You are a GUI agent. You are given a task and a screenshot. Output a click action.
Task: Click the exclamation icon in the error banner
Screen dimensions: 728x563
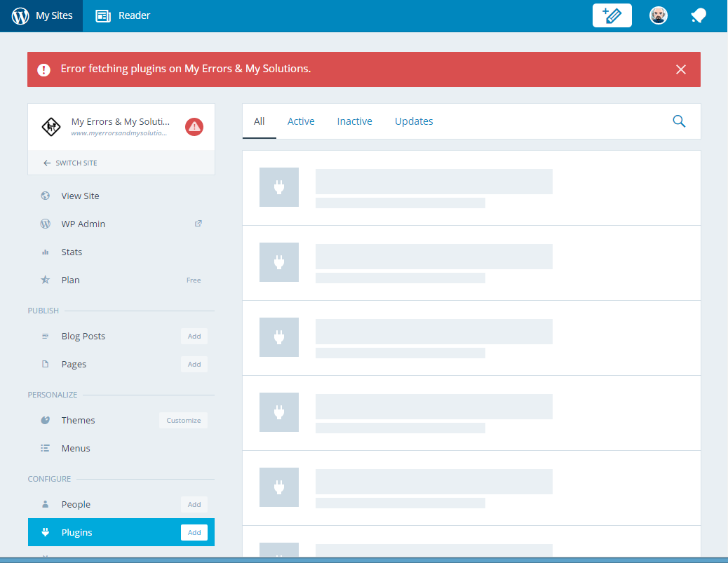[43, 69]
